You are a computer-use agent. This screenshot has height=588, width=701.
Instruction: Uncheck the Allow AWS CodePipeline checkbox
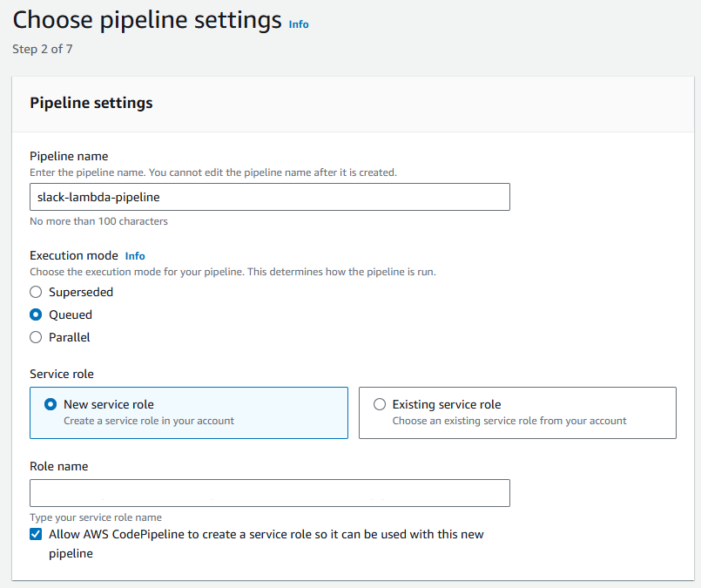(36, 534)
